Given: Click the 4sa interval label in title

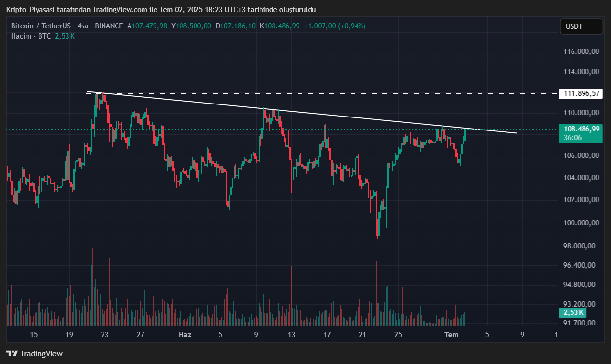Looking at the screenshot, I should click(x=84, y=26).
